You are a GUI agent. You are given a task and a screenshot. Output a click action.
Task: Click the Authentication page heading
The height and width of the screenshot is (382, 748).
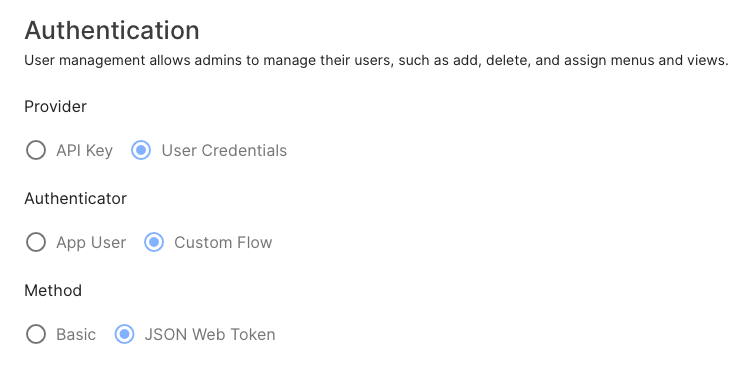[x=112, y=31]
